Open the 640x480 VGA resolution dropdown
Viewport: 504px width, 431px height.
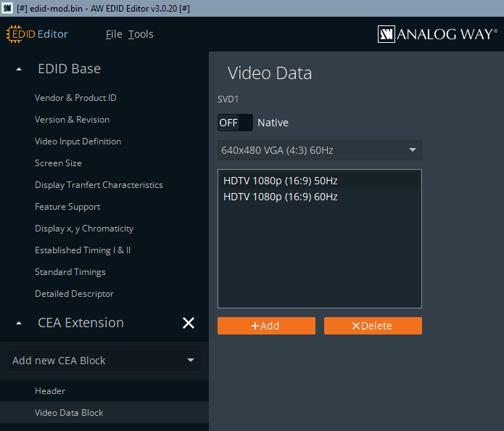coord(319,150)
